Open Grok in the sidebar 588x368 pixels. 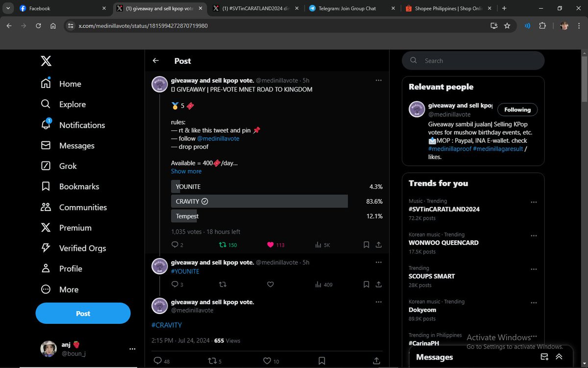click(x=59, y=166)
